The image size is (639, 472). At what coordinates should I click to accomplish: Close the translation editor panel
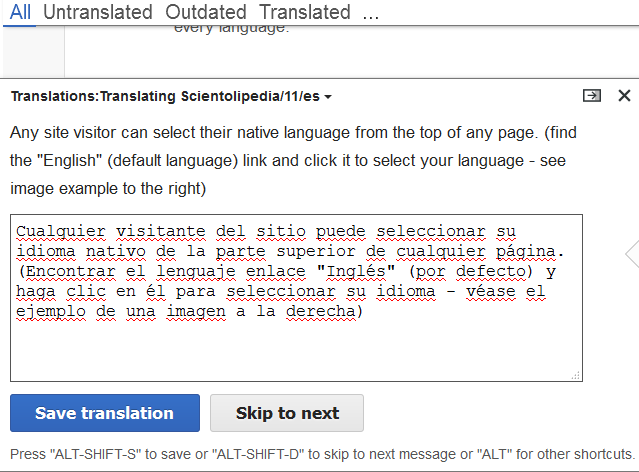click(x=624, y=95)
